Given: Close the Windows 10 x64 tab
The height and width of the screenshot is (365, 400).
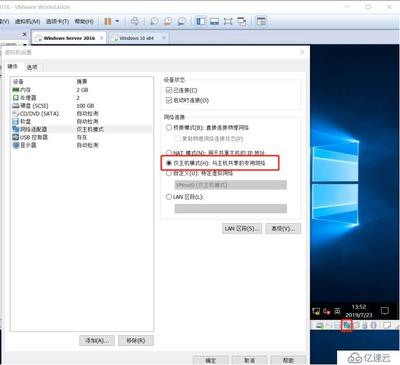Looking at the screenshot, I should coord(164,38).
